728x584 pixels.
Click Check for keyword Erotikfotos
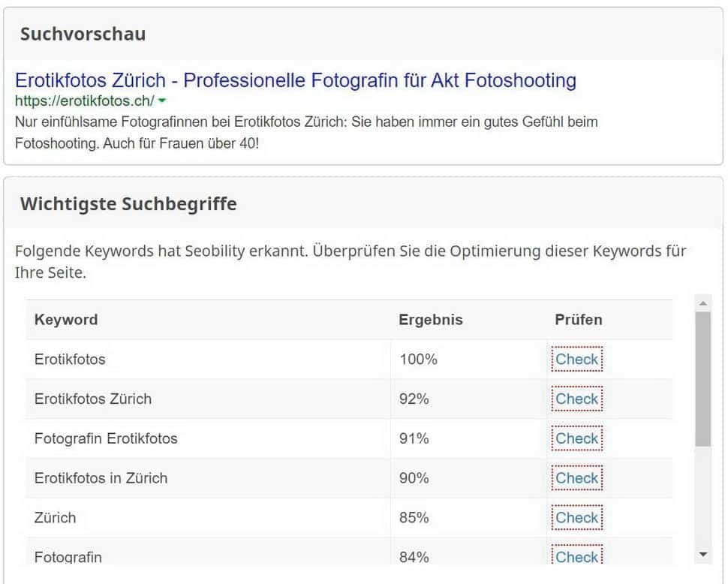pyautogui.click(x=576, y=360)
